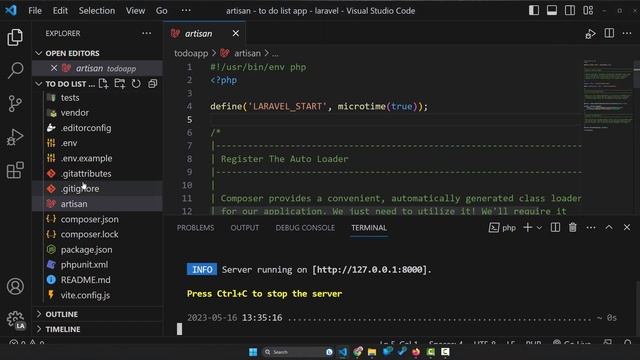This screenshot has width=640, height=360.
Task: Open the composer.json file
Action: point(97,219)
